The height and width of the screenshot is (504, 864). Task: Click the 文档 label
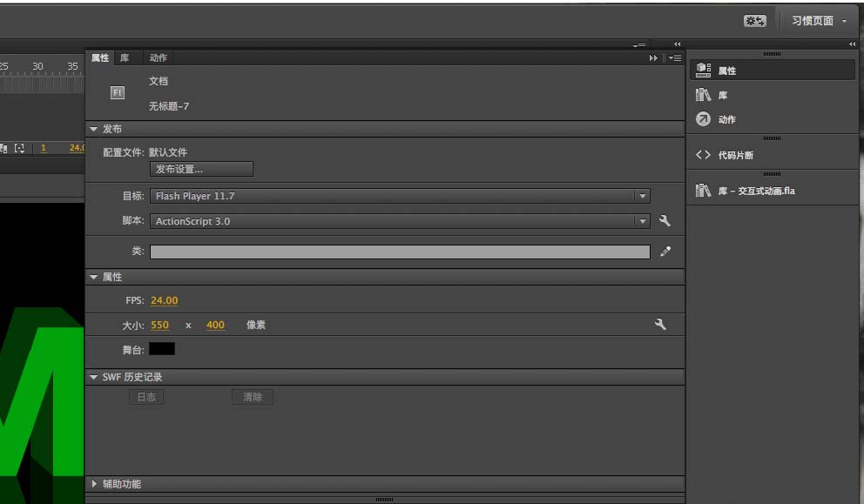pos(159,81)
